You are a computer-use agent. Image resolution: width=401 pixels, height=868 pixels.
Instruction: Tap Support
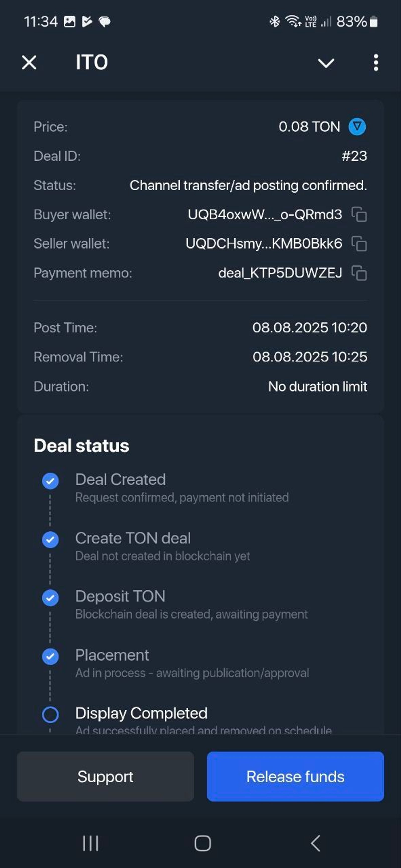(105, 777)
